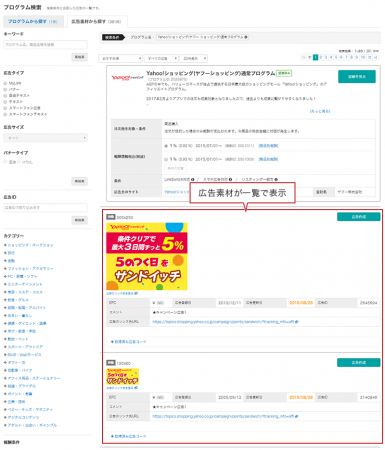Go to pagination page 2

click(321, 57)
